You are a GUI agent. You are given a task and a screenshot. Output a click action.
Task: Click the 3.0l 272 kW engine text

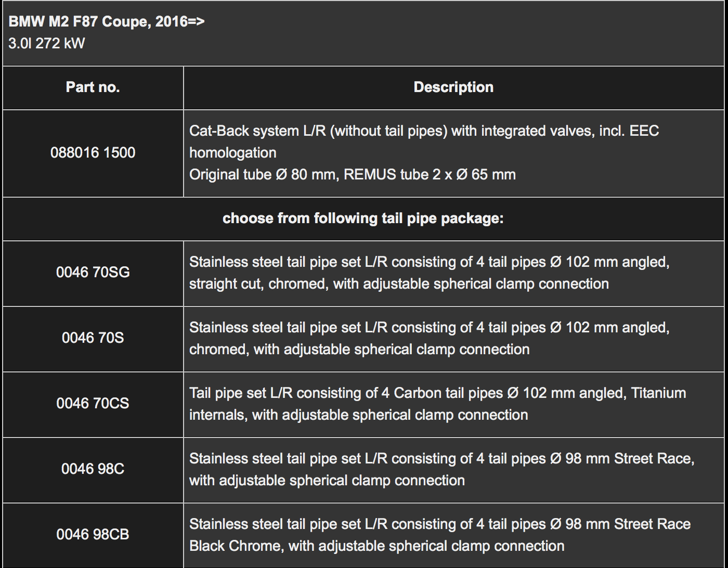(x=46, y=43)
